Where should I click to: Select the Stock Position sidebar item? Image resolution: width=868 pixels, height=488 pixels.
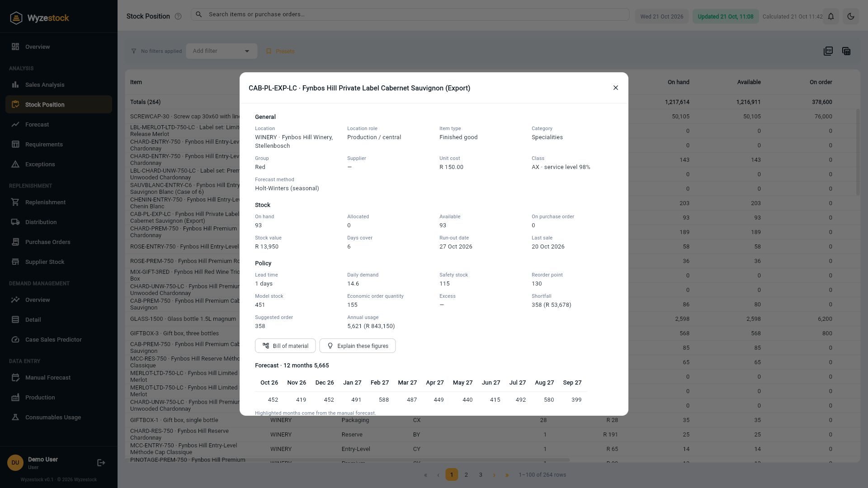click(x=59, y=104)
